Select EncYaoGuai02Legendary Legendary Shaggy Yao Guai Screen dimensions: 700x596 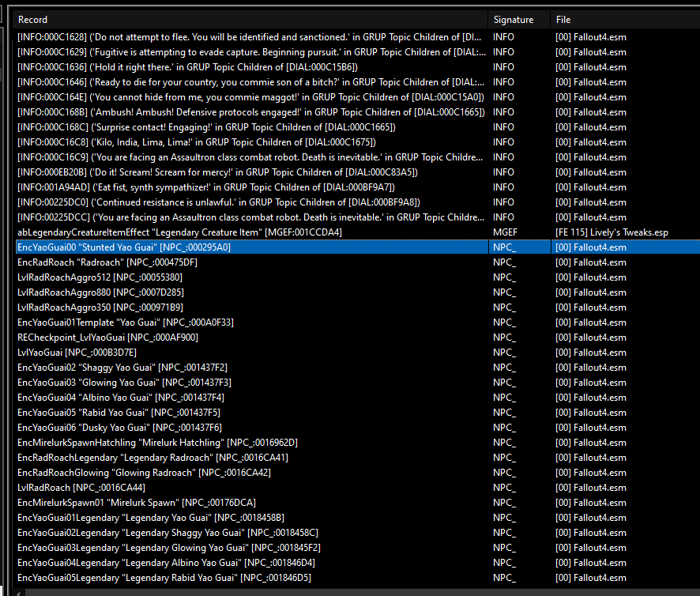(357, 533)
